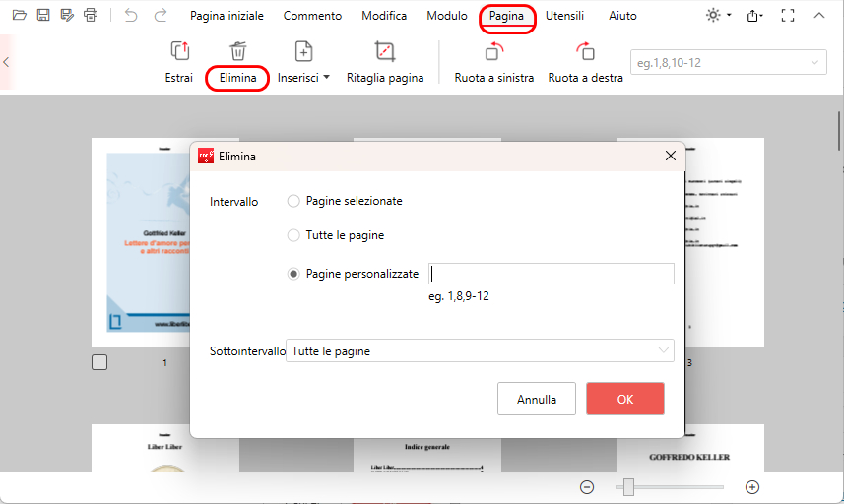
Task: Rotate pages with Ruota a destra
Action: pyautogui.click(x=586, y=63)
